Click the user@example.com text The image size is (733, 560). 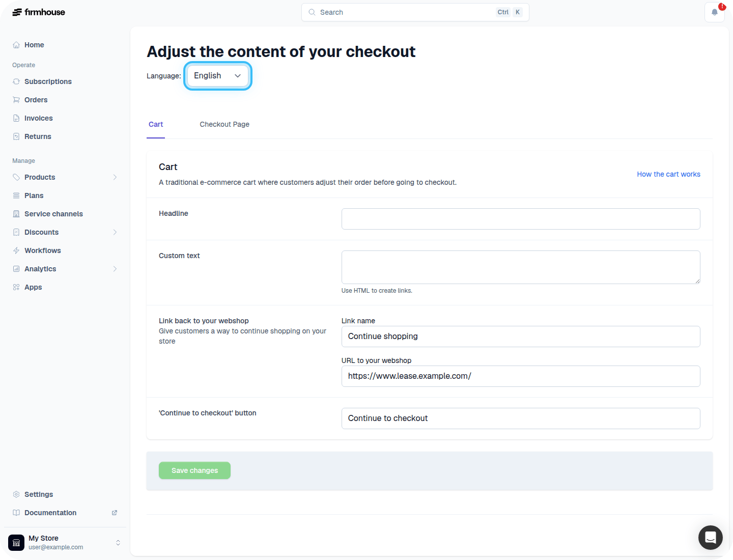click(x=56, y=547)
